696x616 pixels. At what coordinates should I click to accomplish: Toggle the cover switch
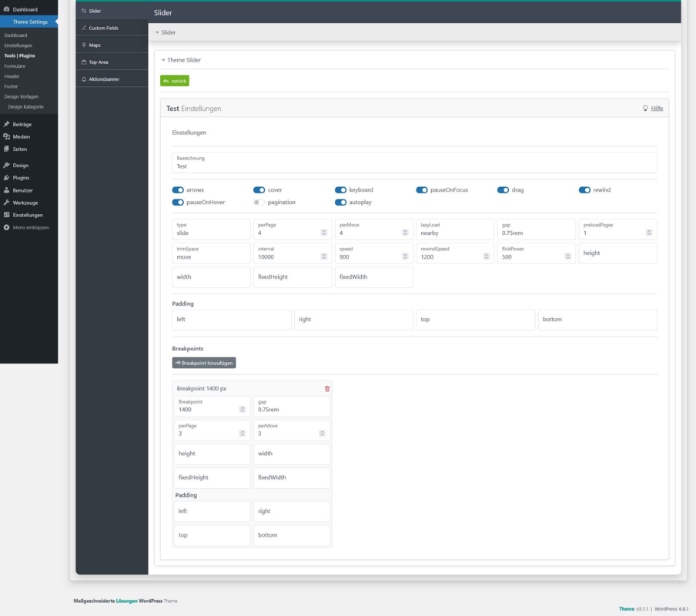pos(259,190)
